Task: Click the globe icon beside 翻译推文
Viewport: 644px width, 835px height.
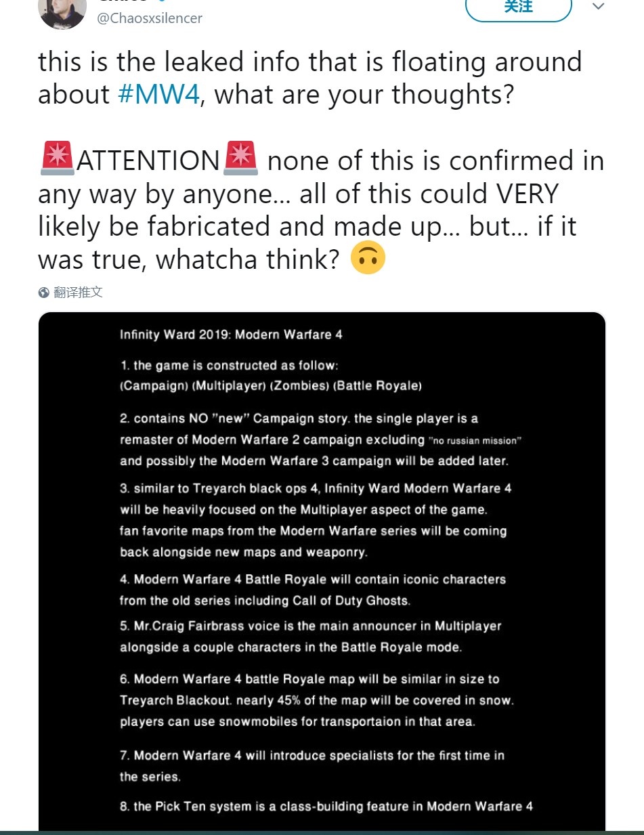Action: (44, 293)
